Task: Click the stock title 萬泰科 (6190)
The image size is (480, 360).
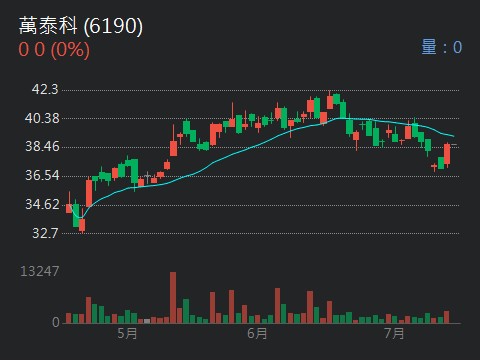Action: click(81, 26)
